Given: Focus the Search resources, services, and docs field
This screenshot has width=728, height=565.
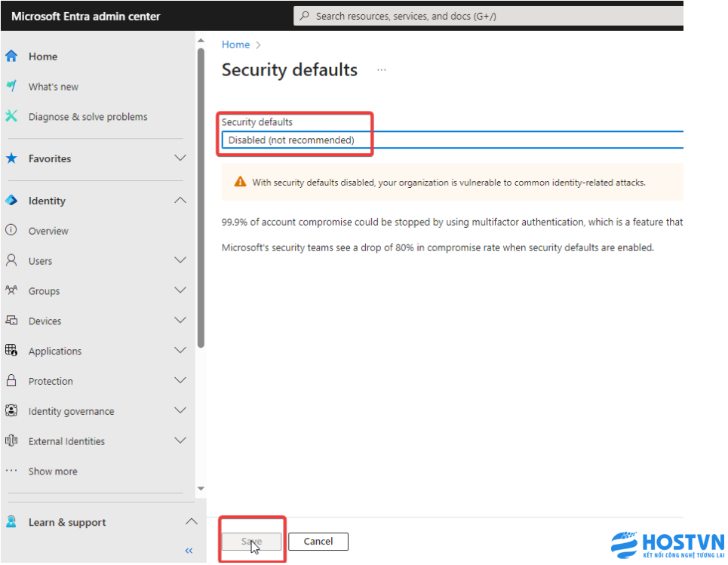Looking at the screenshot, I should coord(488,17).
